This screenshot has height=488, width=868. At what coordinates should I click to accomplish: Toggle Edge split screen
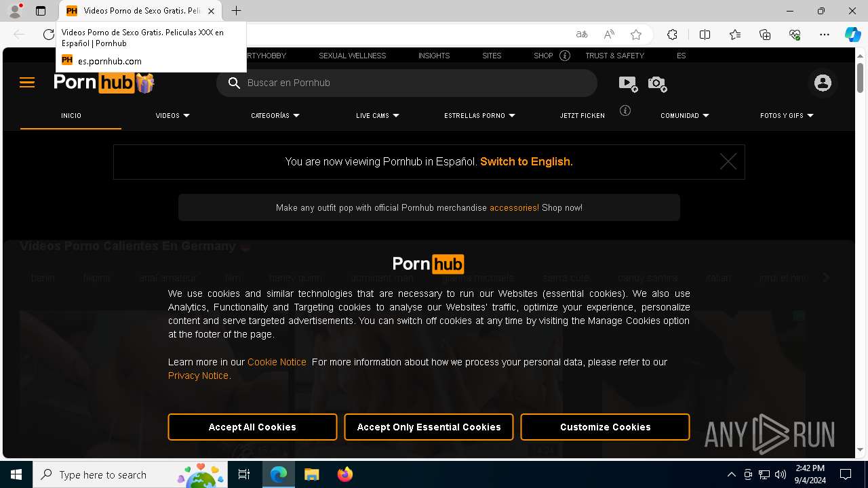click(705, 35)
